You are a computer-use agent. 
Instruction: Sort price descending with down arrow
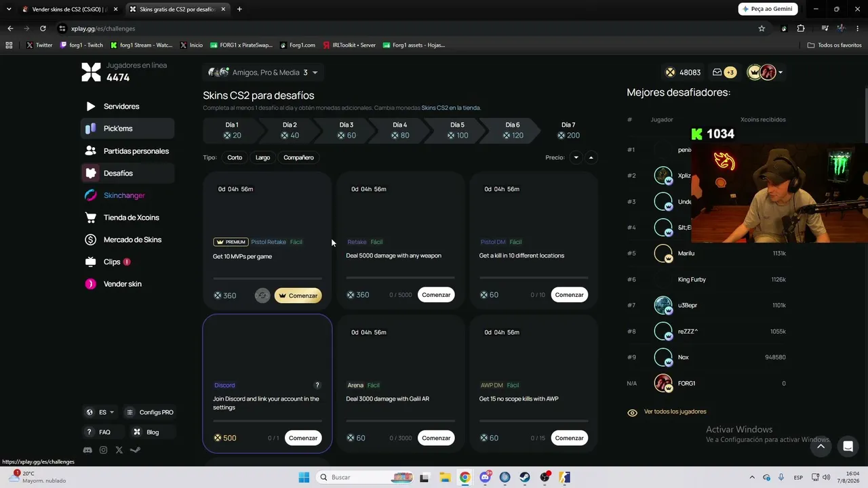pos(576,157)
